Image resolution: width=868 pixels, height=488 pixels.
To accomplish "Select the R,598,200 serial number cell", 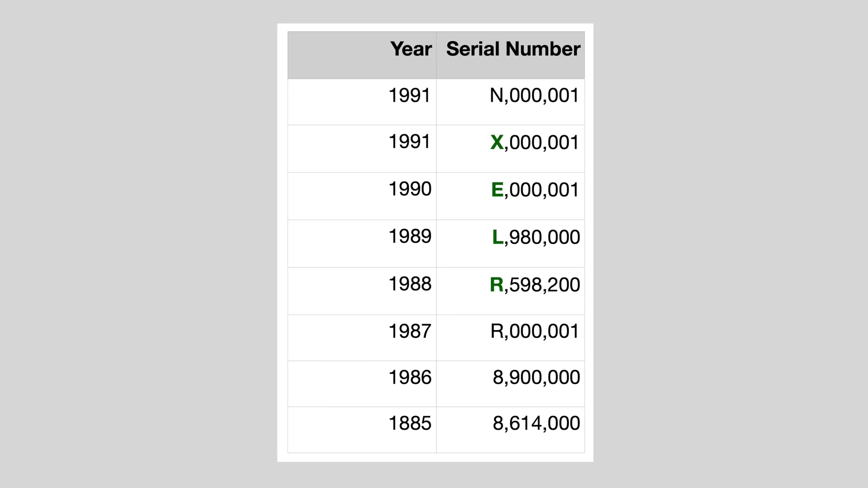I will click(x=510, y=291).
